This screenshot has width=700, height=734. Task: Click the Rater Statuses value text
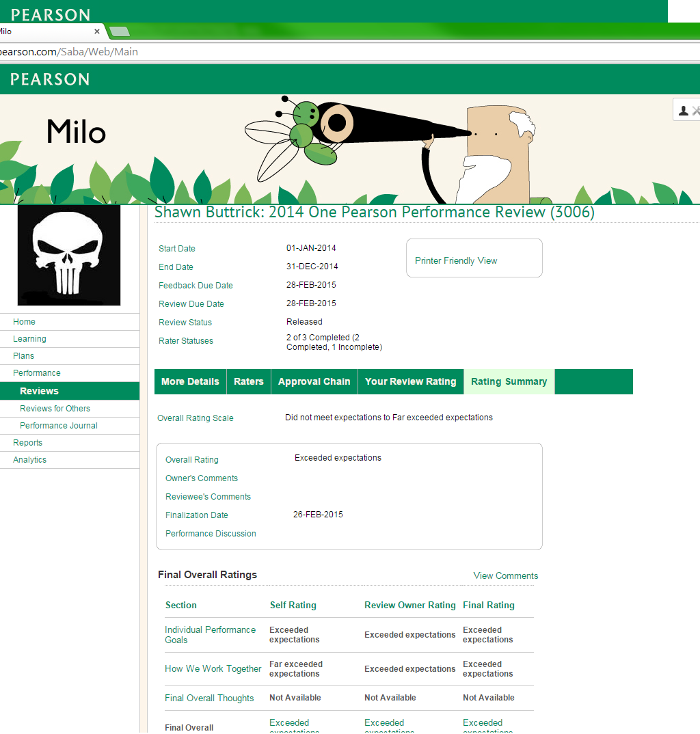point(334,342)
